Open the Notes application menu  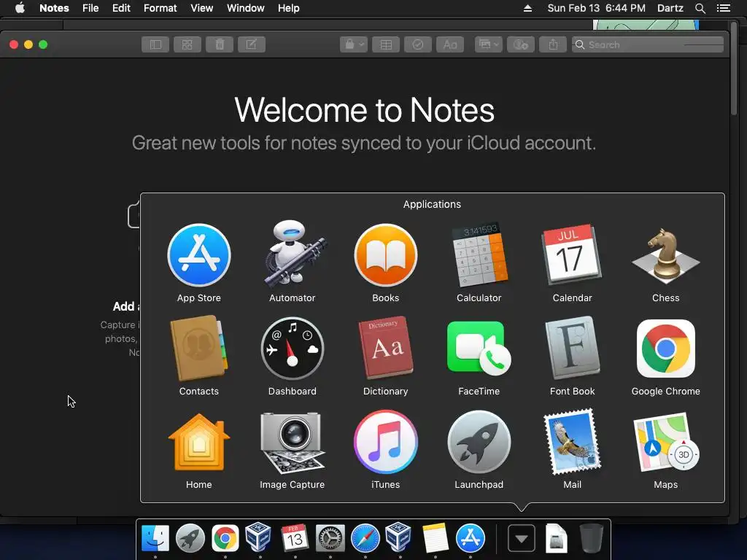(x=54, y=8)
